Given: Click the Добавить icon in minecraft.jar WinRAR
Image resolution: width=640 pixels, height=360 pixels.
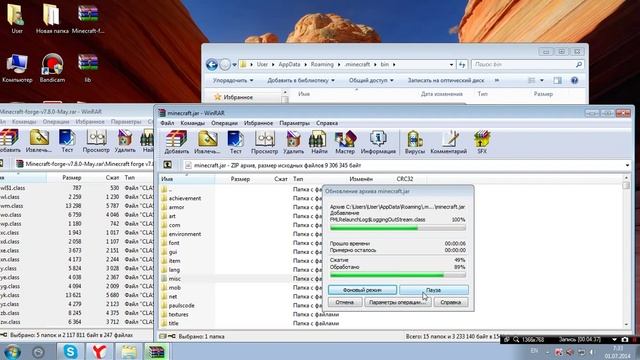Looking at the screenshot, I should coord(177,142).
